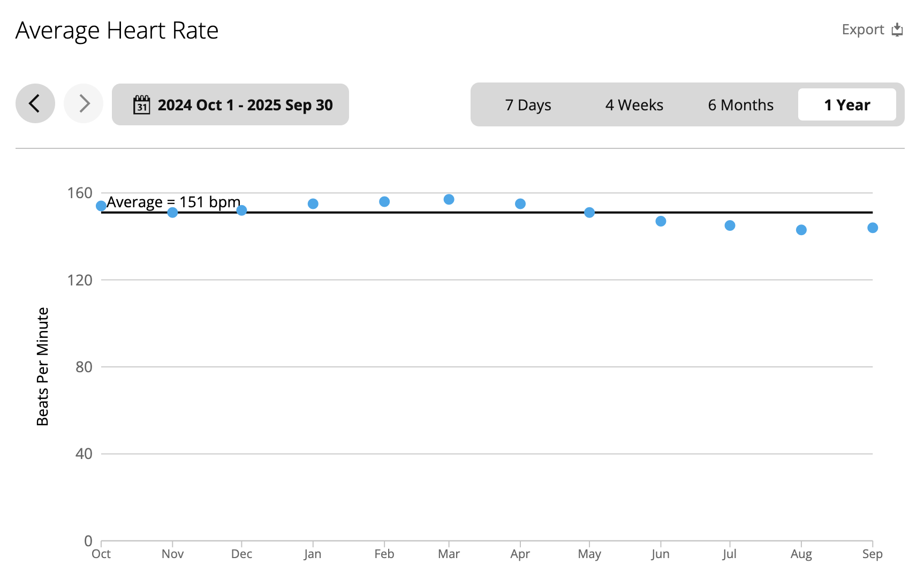Screen dimensions: 924x587
Task: Switch to the 7 Days view
Action: click(x=528, y=105)
